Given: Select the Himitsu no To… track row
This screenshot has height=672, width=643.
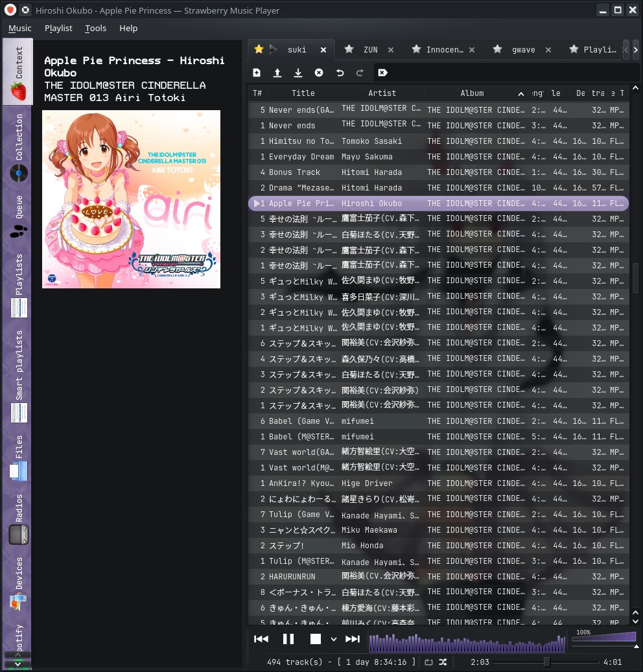Looking at the screenshot, I should pos(438,141).
